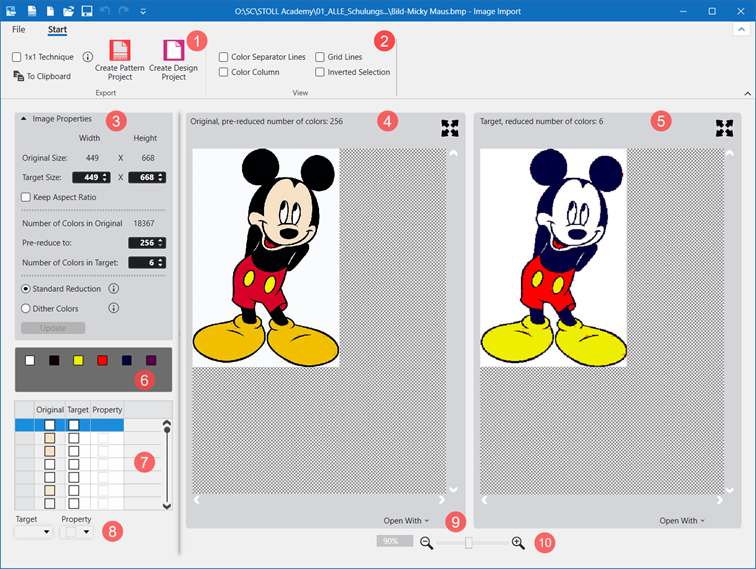This screenshot has height=569, width=756.
Task: Open the File menu
Action: pos(19,29)
